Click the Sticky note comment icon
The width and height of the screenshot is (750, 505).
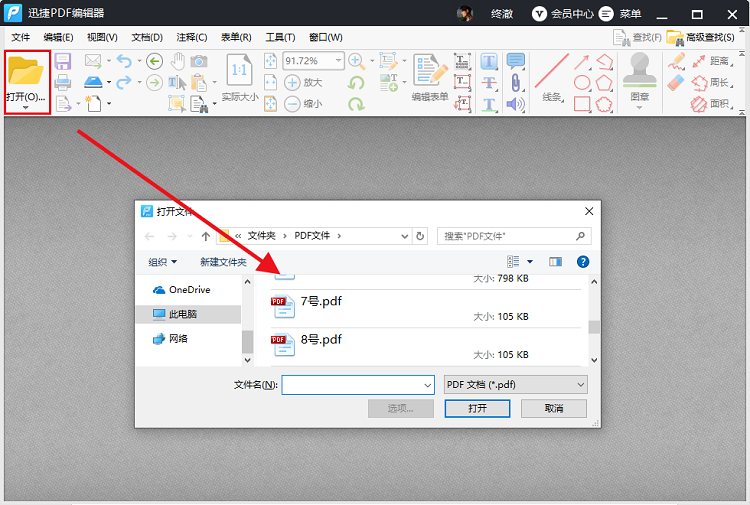515,61
